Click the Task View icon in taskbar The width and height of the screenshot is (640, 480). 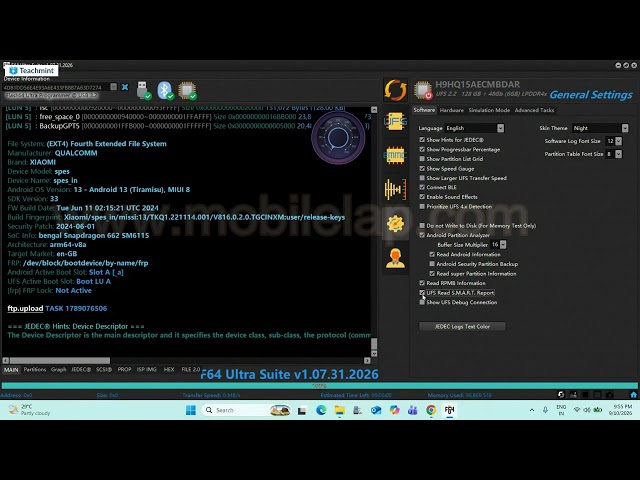pyautogui.click(x=302, y=411)
